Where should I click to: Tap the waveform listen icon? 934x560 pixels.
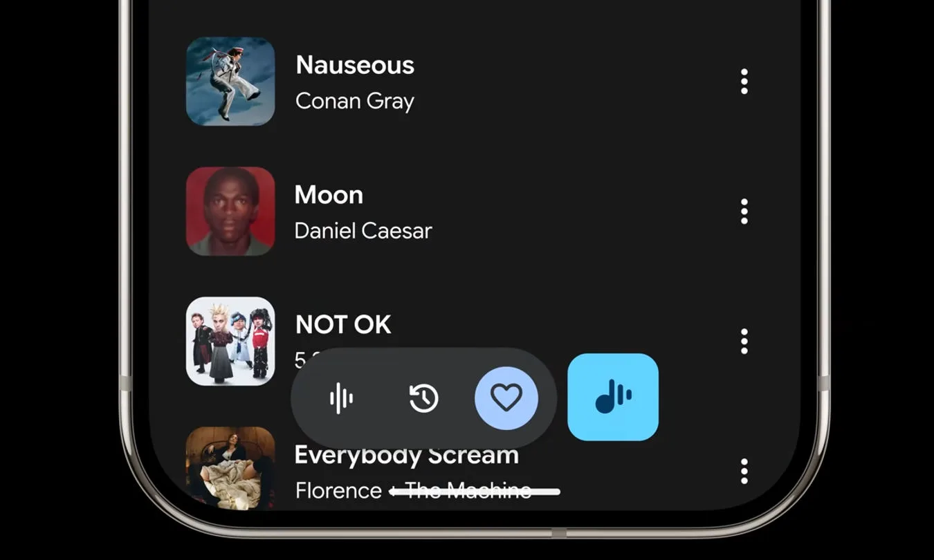(341, 398)
